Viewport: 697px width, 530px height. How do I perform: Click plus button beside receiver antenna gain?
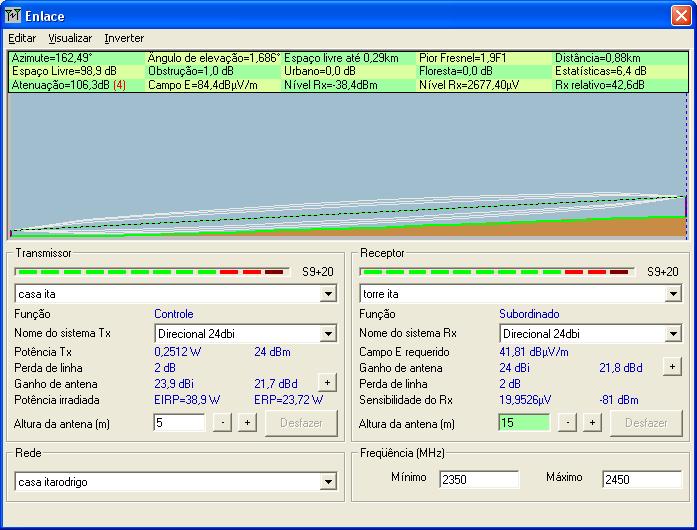tap(671, 367)
